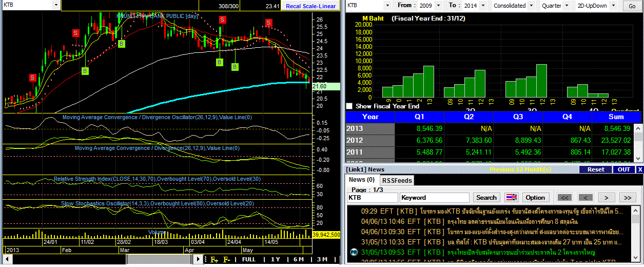Go to first news page (<<)

(564, 198)
